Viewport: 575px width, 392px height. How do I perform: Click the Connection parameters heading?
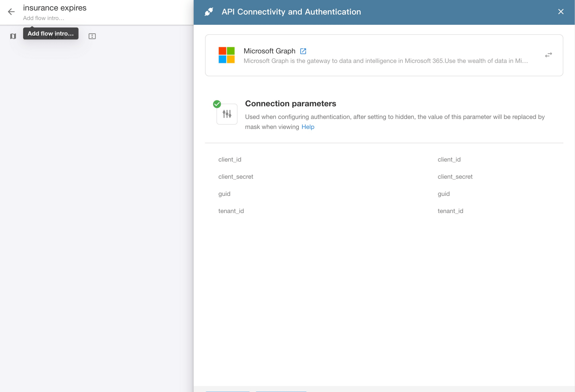pos(290,104)
